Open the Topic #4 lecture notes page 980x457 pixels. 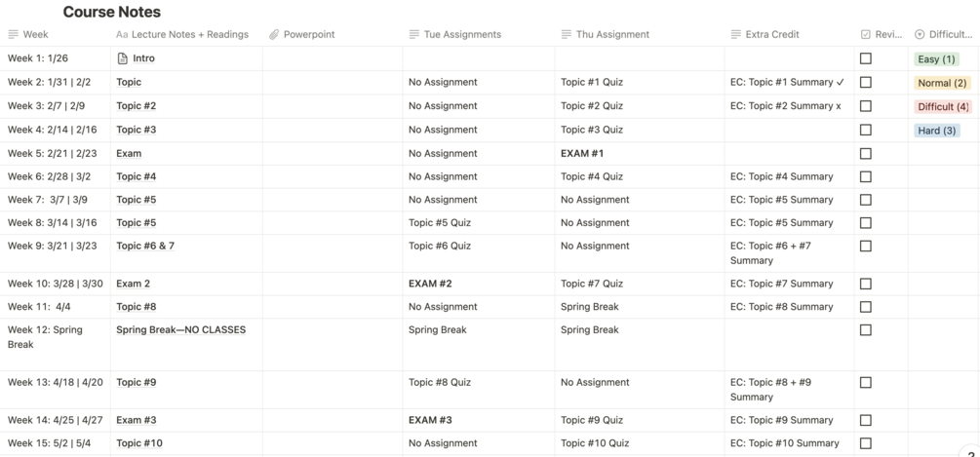pos(137,176)
